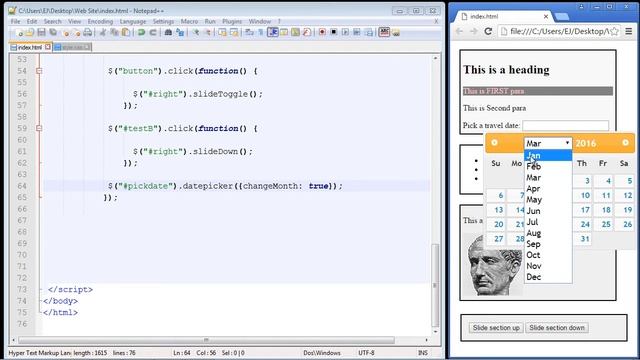640x360 pixels.
Task: Open Find with the binoculars icon
Action: point(168,32)
